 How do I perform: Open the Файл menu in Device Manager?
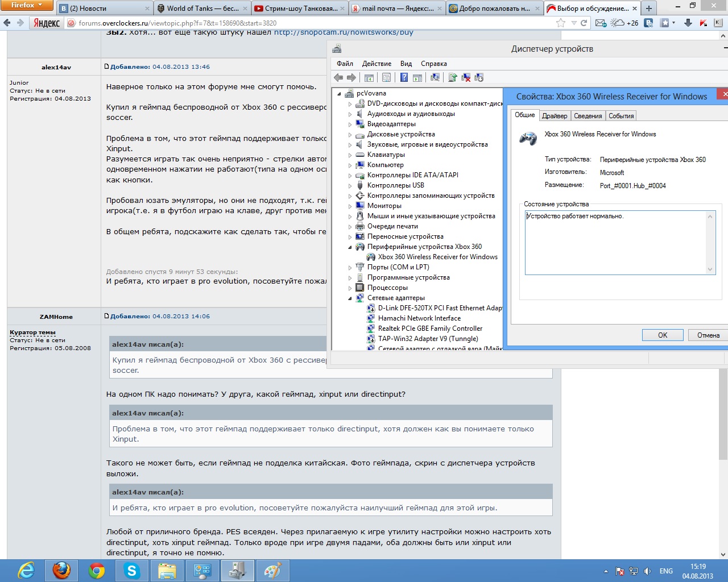(x=345, y=64)
